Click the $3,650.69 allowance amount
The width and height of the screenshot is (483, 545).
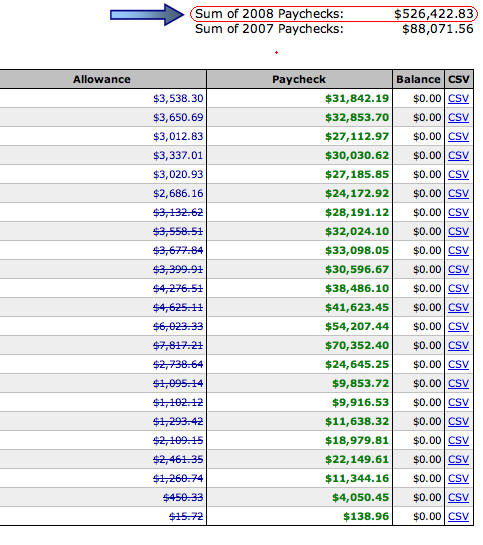pos(178,117)
